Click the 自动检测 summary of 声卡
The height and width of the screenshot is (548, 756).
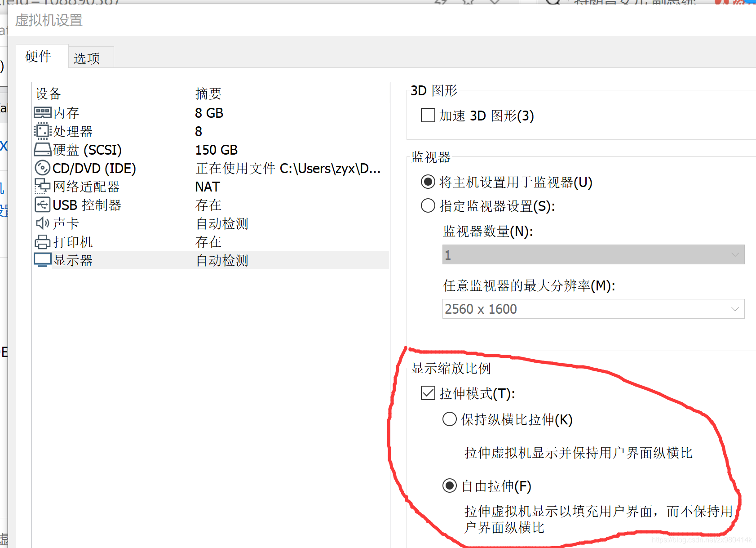coord(222,223)
